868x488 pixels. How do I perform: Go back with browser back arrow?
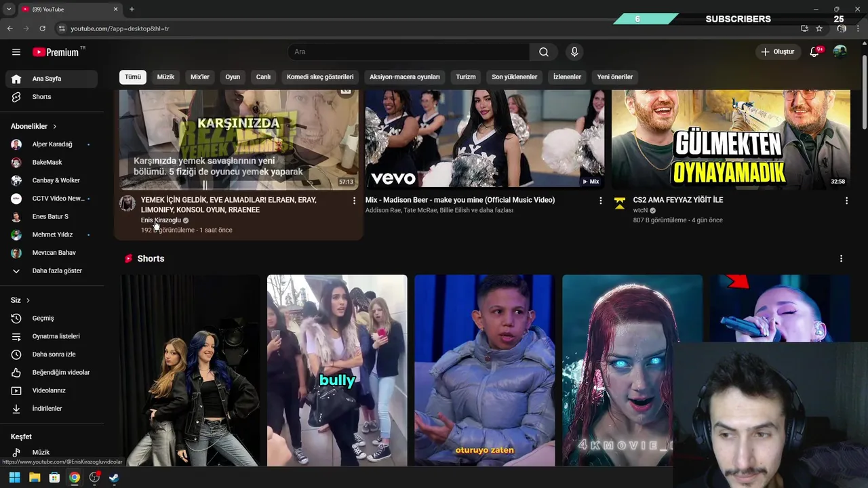pyautogui.click(x=10, y=28)
